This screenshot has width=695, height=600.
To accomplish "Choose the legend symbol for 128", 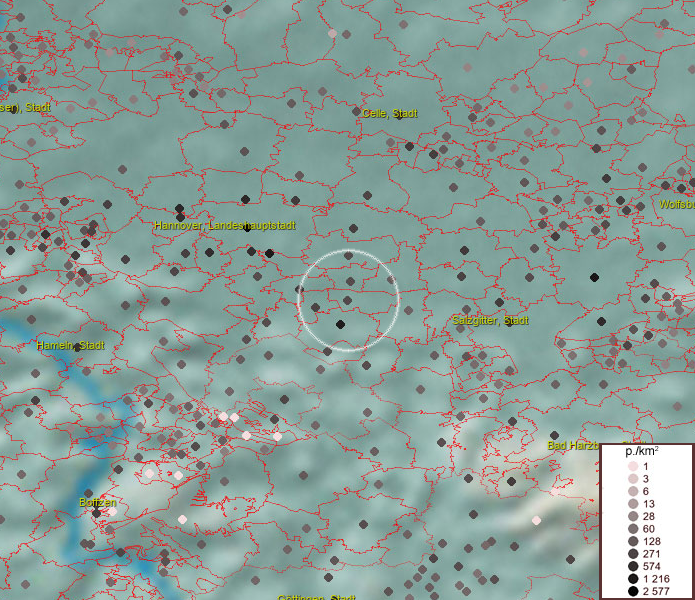I will [x=633, y=542].
